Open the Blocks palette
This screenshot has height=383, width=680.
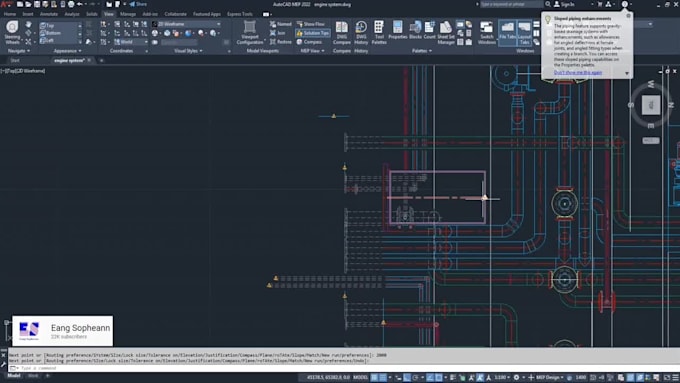pyautogui.click(x=415, y=30)
